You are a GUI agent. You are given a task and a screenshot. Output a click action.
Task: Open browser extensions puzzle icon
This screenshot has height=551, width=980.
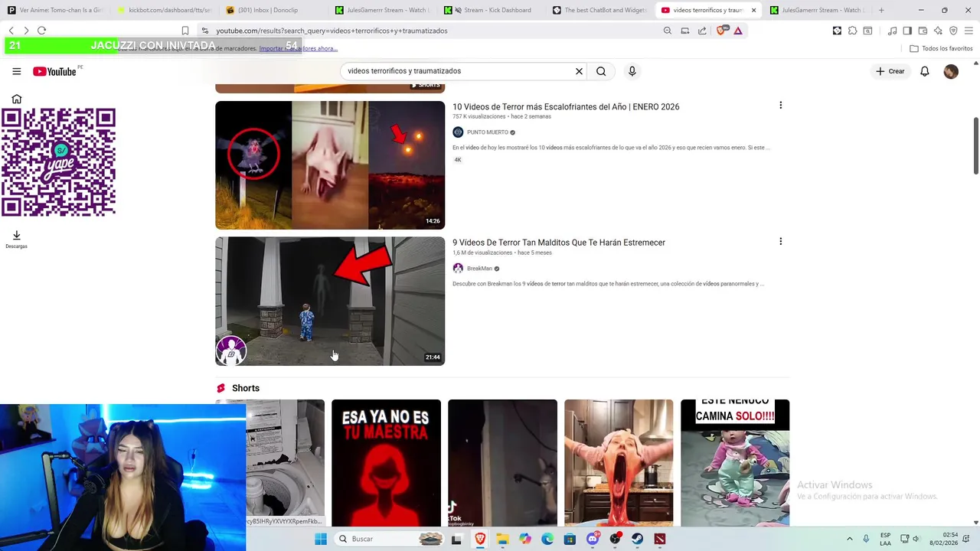pos(852,31)
